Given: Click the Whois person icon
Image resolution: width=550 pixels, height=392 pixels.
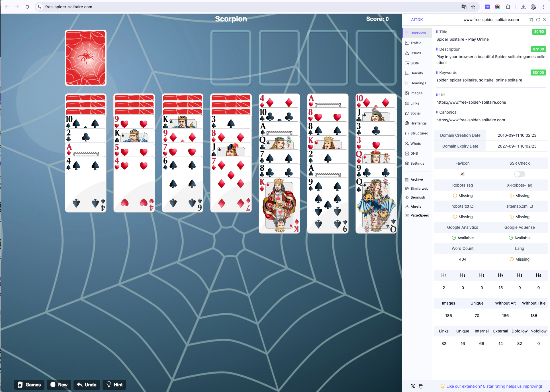Looking at the screenshot, I should 407,144.
